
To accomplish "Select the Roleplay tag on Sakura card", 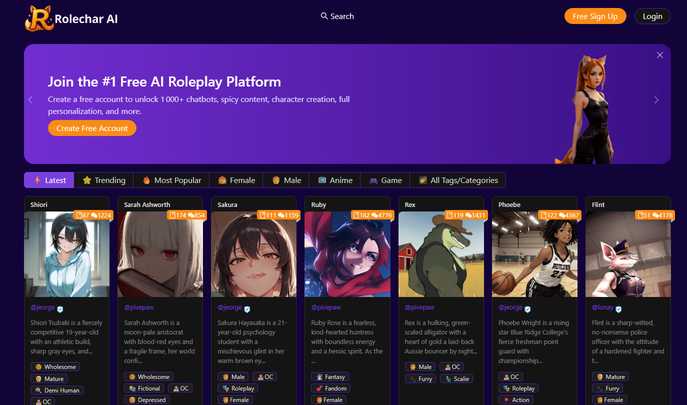I will (238, 388).
